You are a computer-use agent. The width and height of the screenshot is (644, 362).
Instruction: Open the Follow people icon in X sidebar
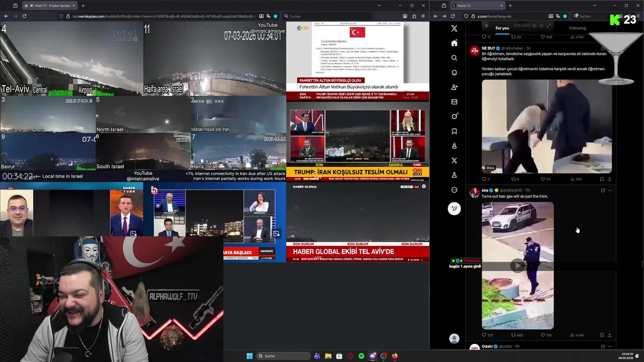[454, 87]
